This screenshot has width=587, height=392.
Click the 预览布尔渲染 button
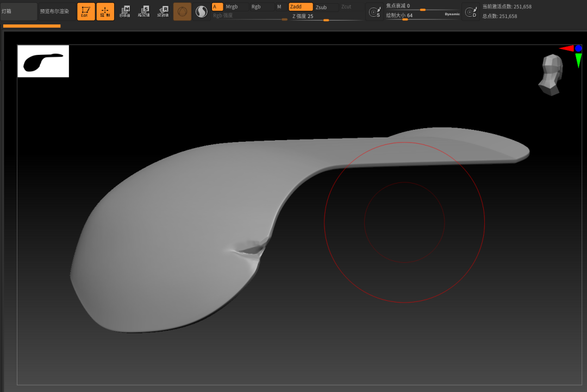[x=54, y=11]
